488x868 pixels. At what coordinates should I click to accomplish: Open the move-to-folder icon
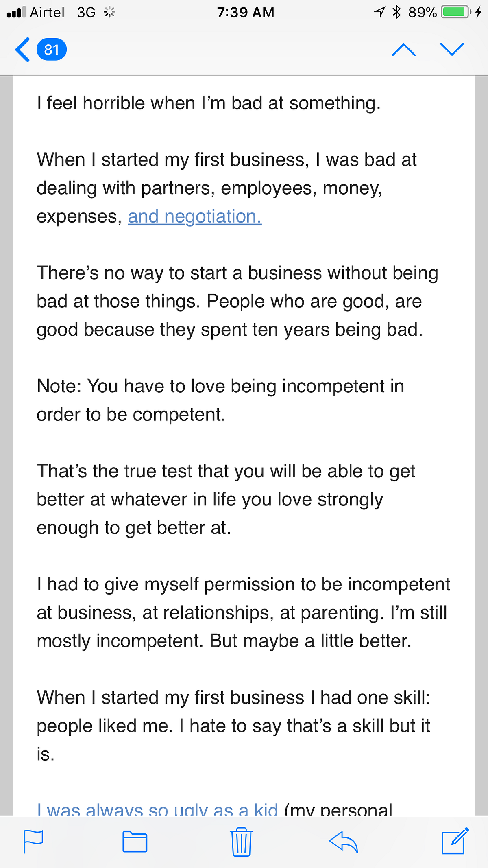135,842
